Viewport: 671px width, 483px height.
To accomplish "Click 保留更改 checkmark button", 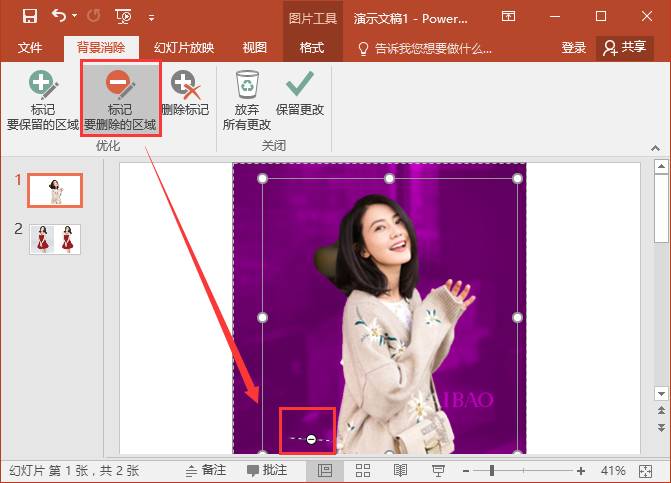I will point(300,93).
